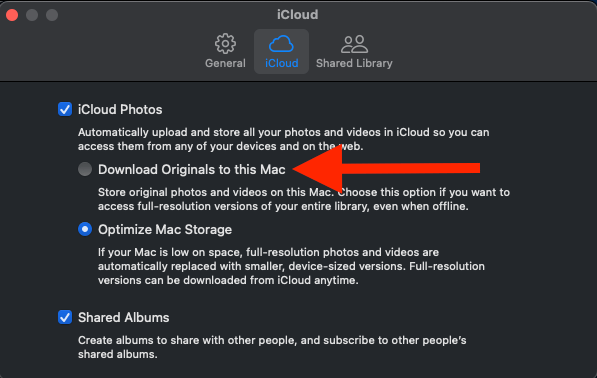This screenshot has height=378, width=597.
Task: Minimize window using the middle gray button
Action: [x=32, y=15]
